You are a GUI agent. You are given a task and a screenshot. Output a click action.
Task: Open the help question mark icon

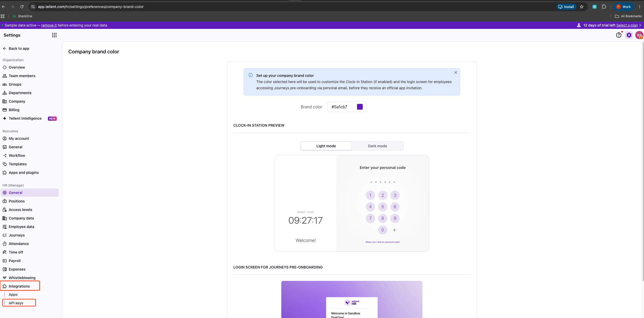coord(619,35)
